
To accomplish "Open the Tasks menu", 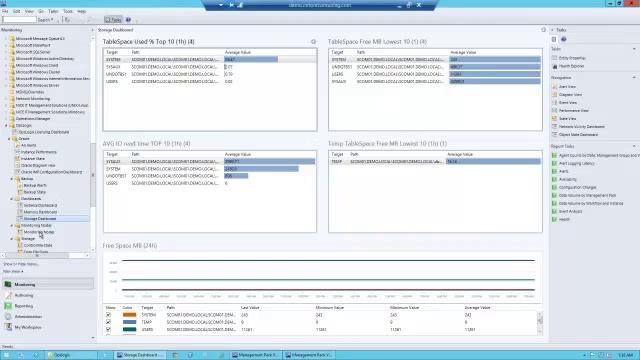I will pos(53,11).
